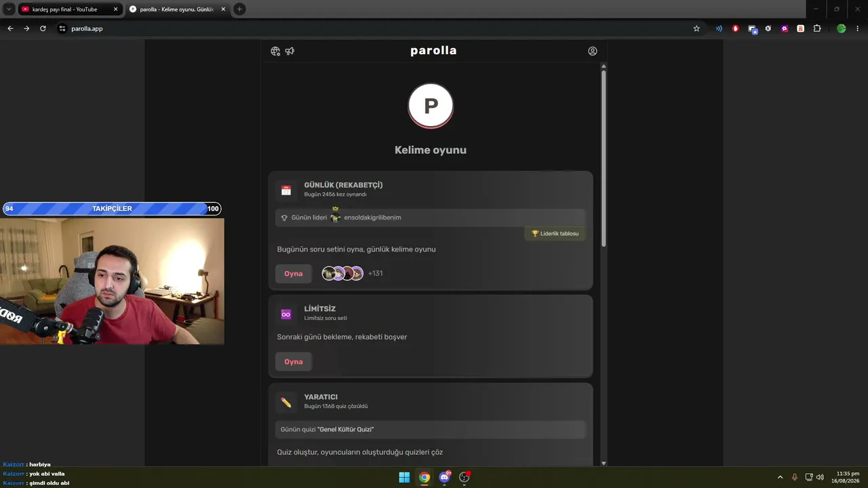This screenshot has width=868, height=488.
Task: Open the Chrome extensions puzzle icon
Action: point(817,28)
